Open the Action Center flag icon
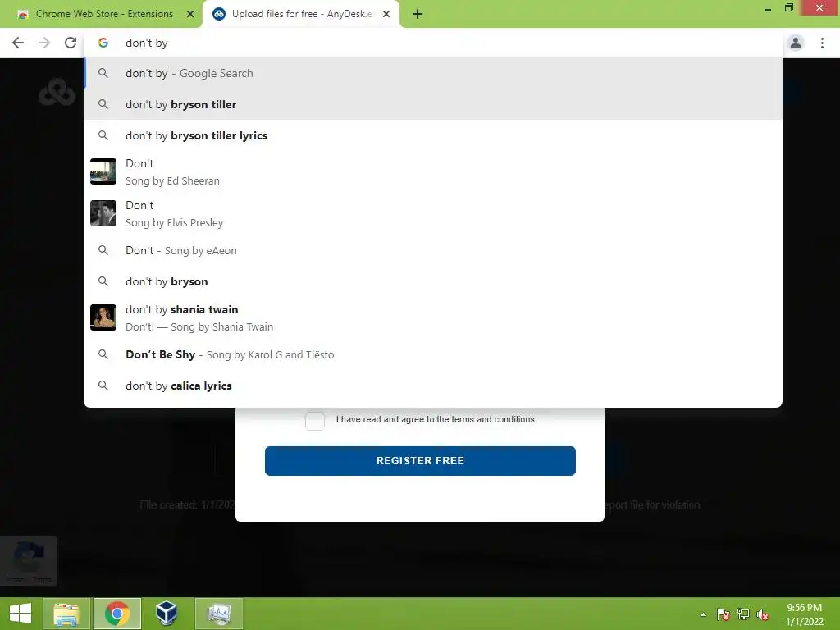 [x=723, y=614]
